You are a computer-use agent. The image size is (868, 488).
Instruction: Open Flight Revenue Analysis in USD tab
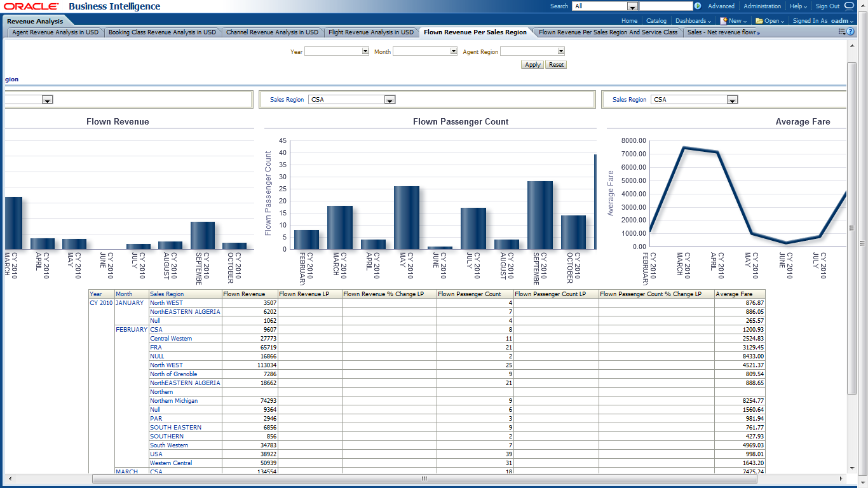370,32
